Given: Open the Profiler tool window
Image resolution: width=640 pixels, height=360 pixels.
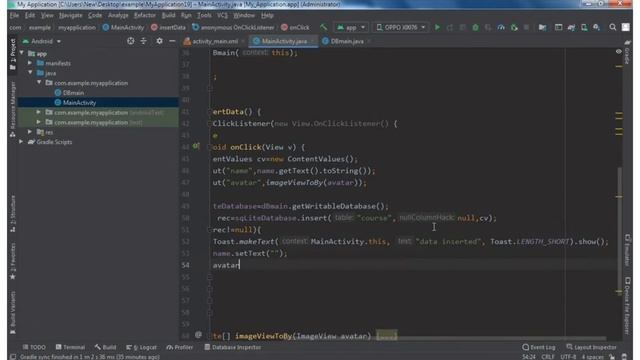Looking at the screenshot, I should point(180,347).
